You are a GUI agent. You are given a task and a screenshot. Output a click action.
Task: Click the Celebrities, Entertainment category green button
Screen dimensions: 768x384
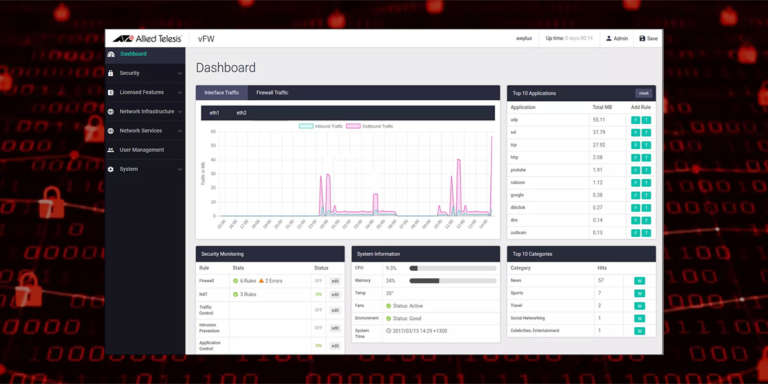pos(639,331)
